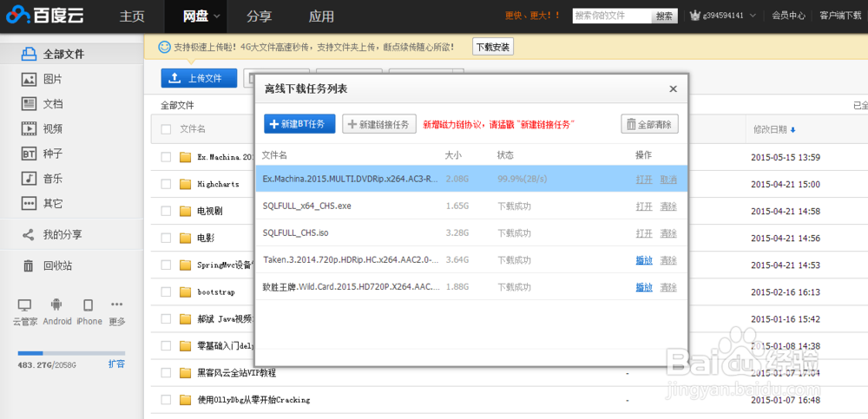
Task: Click the 新建BT任务 button
Action: pos(299,124)
